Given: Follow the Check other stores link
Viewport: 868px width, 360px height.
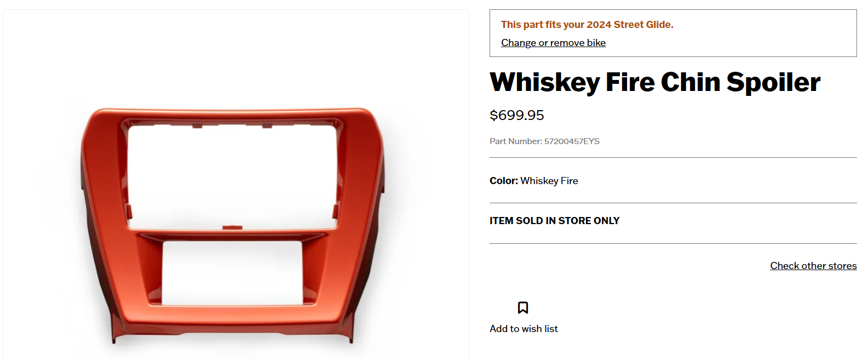Looking at the screenshot, I should click(x=813, y=266).
